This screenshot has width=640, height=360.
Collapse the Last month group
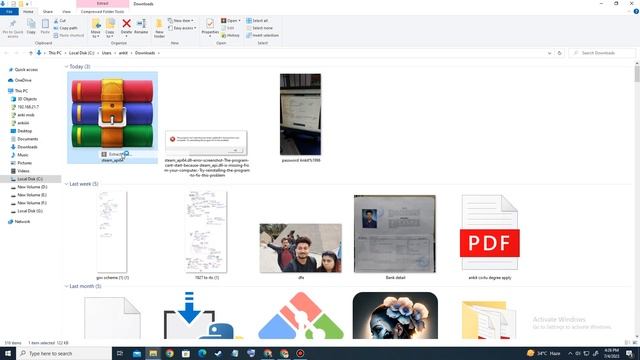67,287
